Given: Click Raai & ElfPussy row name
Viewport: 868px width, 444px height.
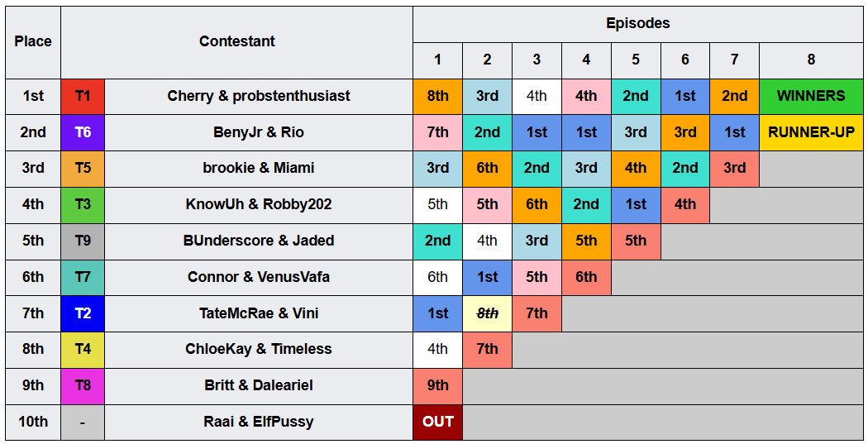Looking at the screenshot, I should (259, 422).
